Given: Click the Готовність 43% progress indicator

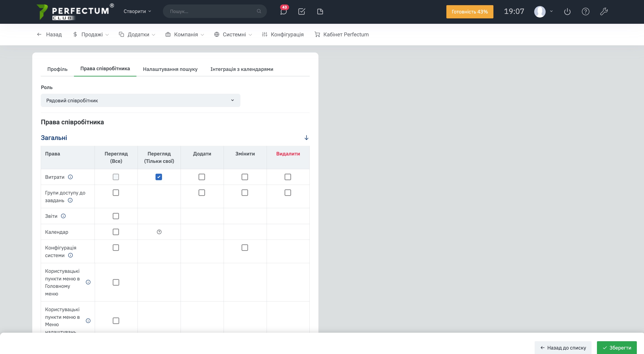Looking at the screenshot, I should [469, 12].
